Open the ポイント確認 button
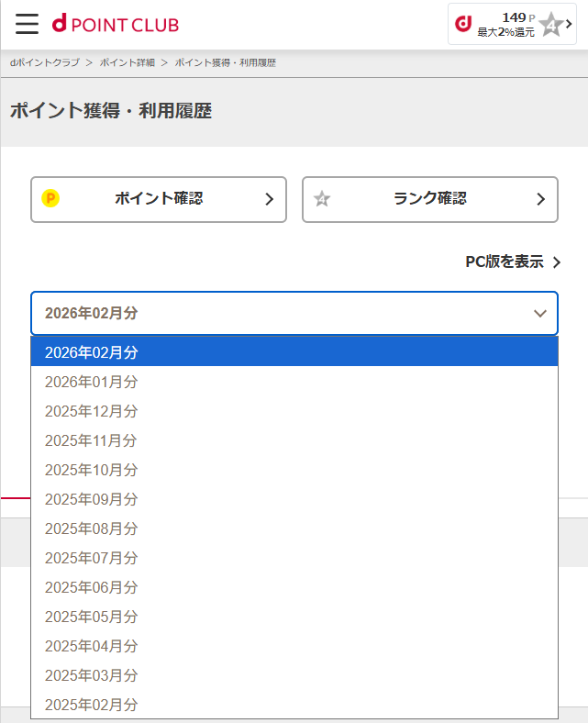Viewport: 588px width, 723px height. coord(159,199)
